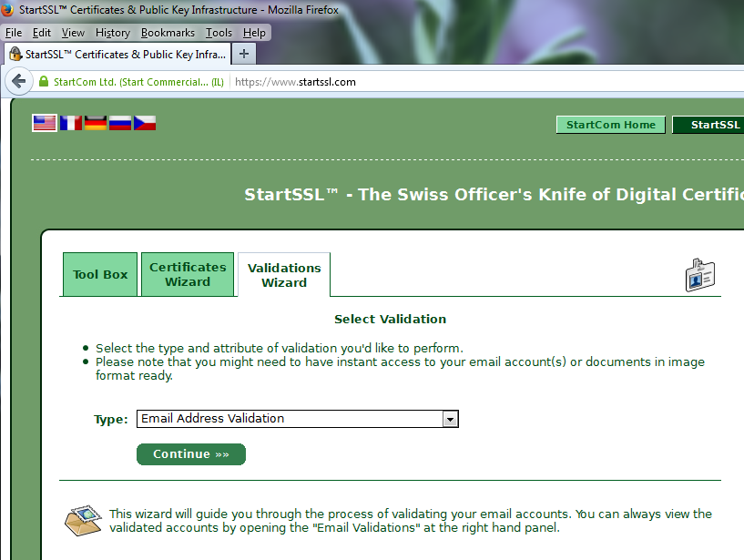Switch to the Certificates Wizard tab
The image size is (744, 560).
coord(188,274)
